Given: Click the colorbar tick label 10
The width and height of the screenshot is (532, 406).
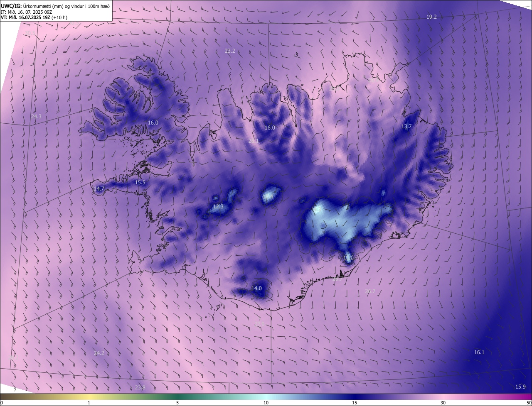Looking at the screenshot, I should click(x=266, y=403).
